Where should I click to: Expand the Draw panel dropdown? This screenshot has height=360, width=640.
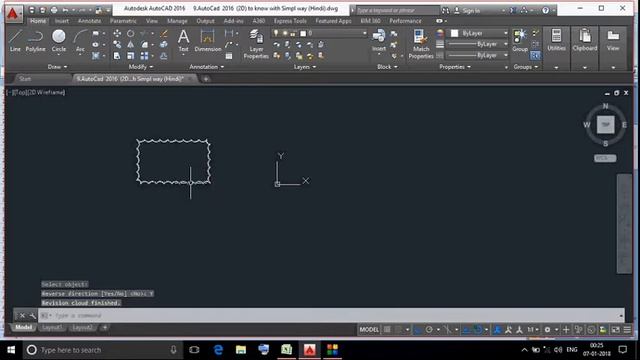[x=58, y=67]
